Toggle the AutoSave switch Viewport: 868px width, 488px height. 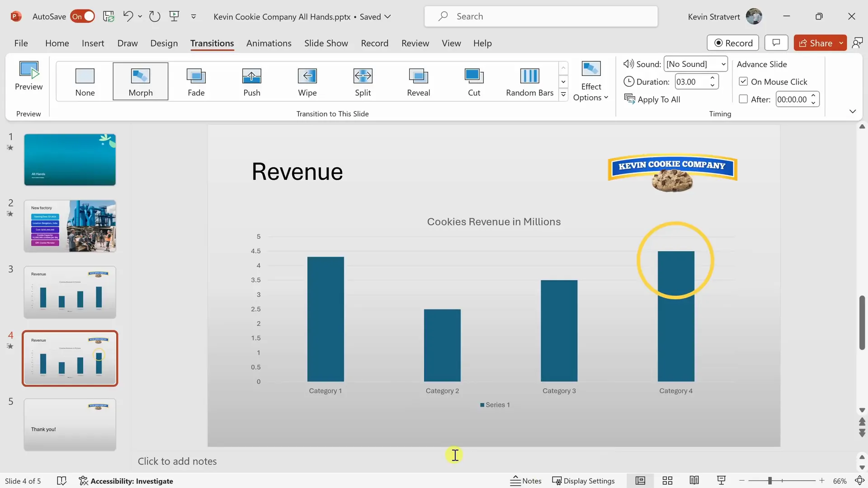tap(83, 17)
